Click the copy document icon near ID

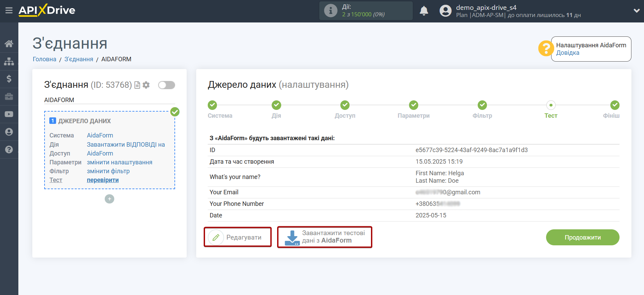click(x=137, y=85)
